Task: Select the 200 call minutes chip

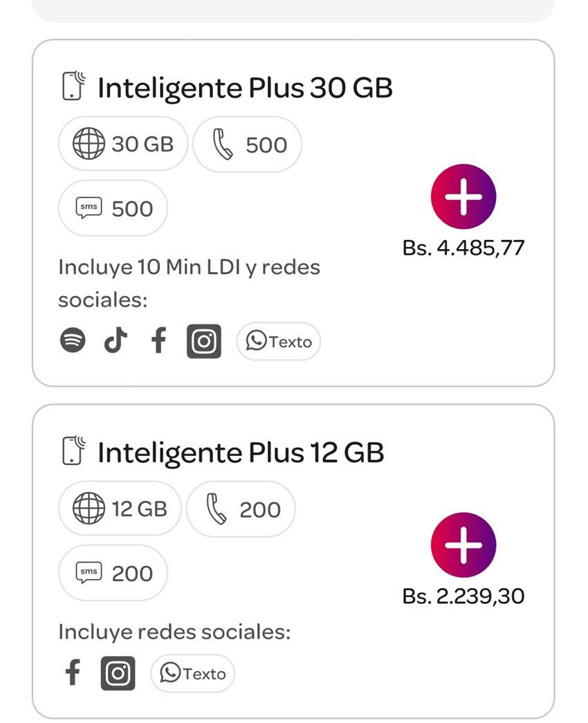Action: [241, 509]
